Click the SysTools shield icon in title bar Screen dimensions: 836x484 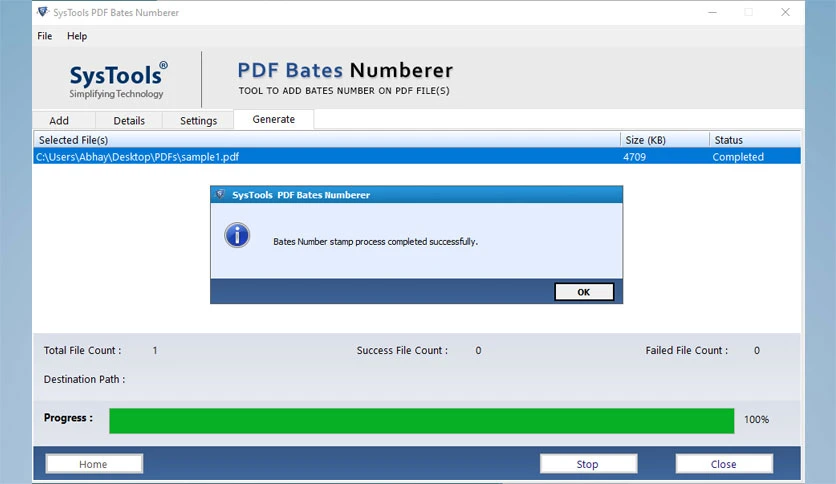[x=43, y=12]
